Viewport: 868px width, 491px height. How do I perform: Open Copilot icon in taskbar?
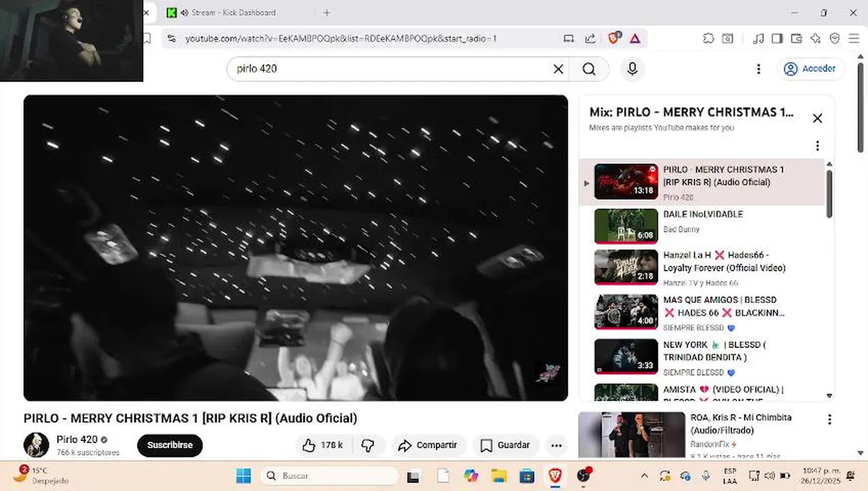point(471,476)
